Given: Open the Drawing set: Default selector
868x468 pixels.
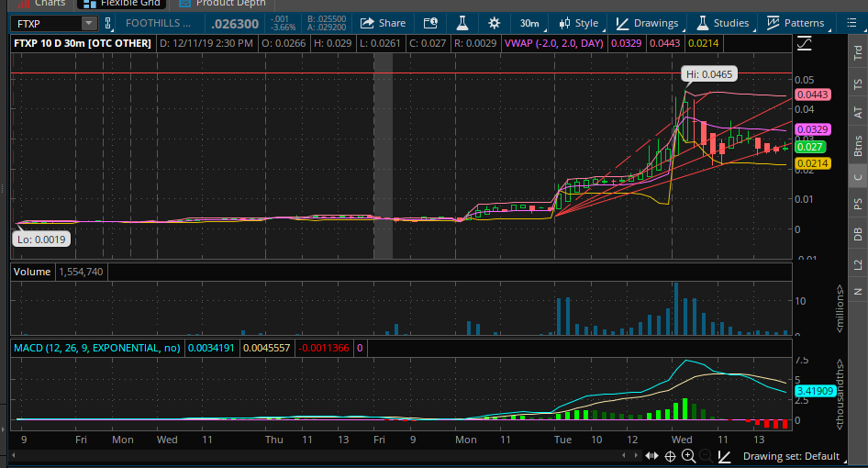Looking at the screenshot, I should [x=790, y=456].
